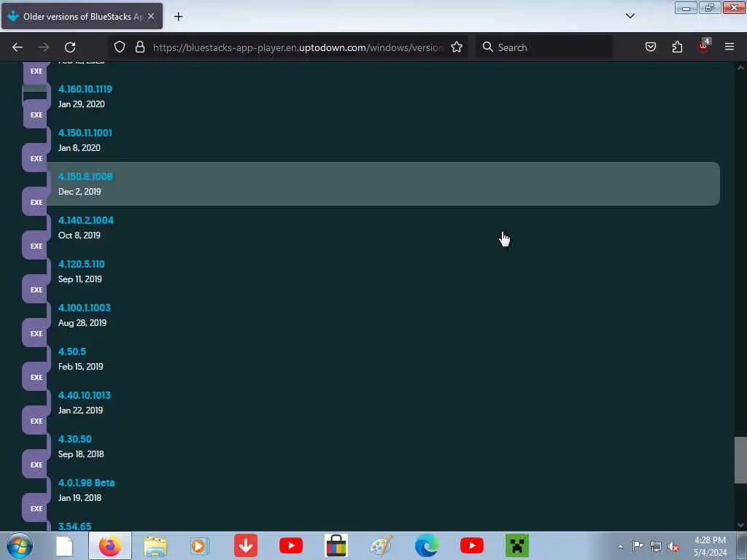Image resolution: width=747 pixels, height=560 pixels.
Task: Open Windows Explorer from taskbar
Action: pos(155,545)
